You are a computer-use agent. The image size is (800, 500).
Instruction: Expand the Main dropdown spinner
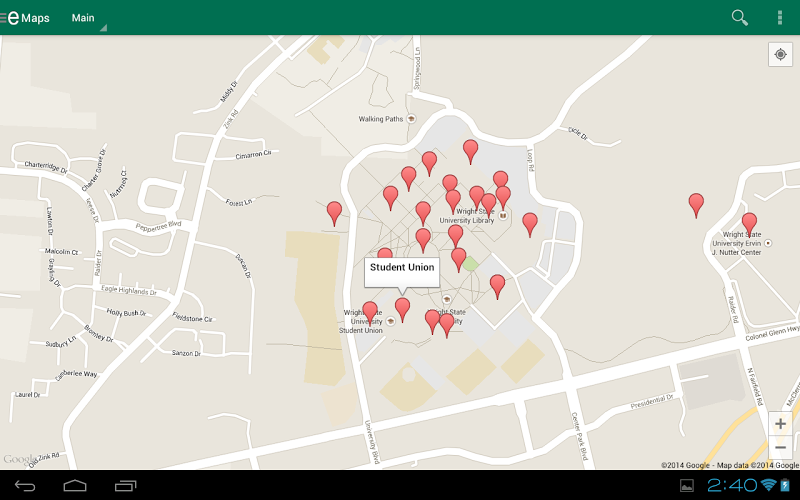[x=89, y=18]
